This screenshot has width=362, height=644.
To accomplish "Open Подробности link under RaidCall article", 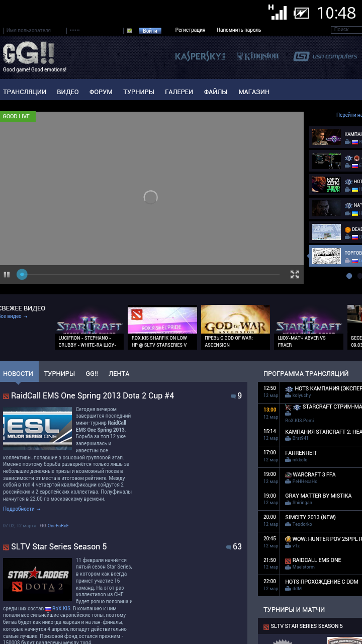I will [22, 509].
